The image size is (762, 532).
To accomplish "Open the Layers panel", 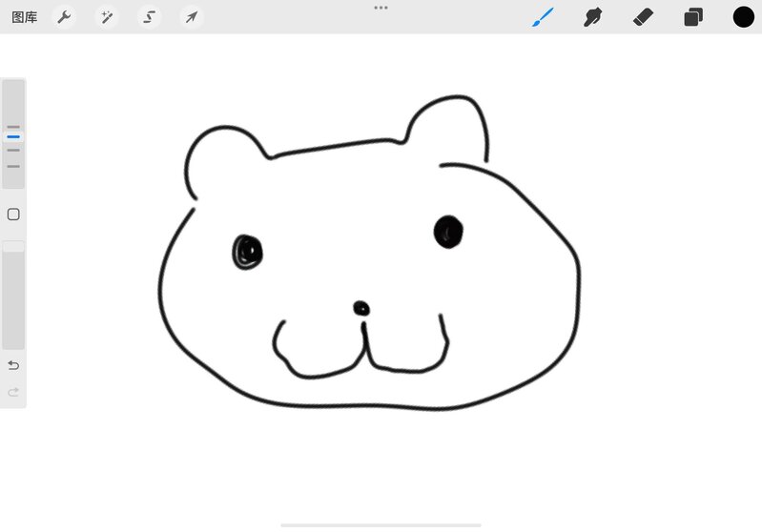I will pyautogui.click(x=693, y=17).
